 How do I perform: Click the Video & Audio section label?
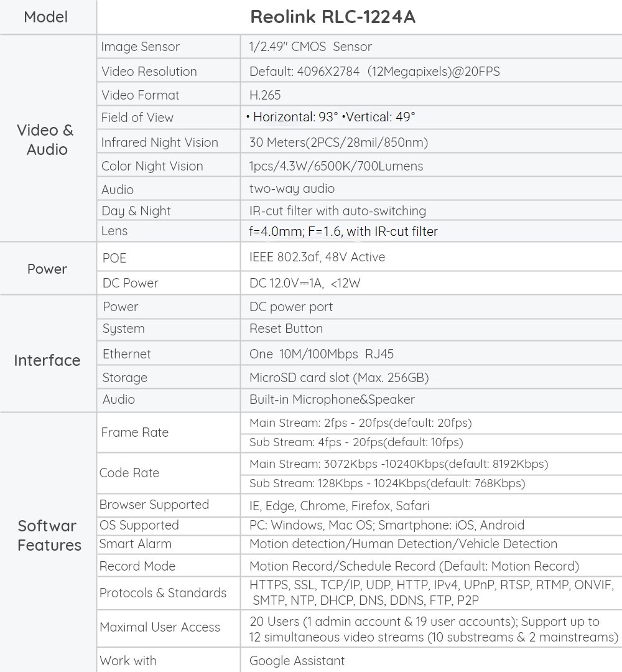click(x=47, y=139)
